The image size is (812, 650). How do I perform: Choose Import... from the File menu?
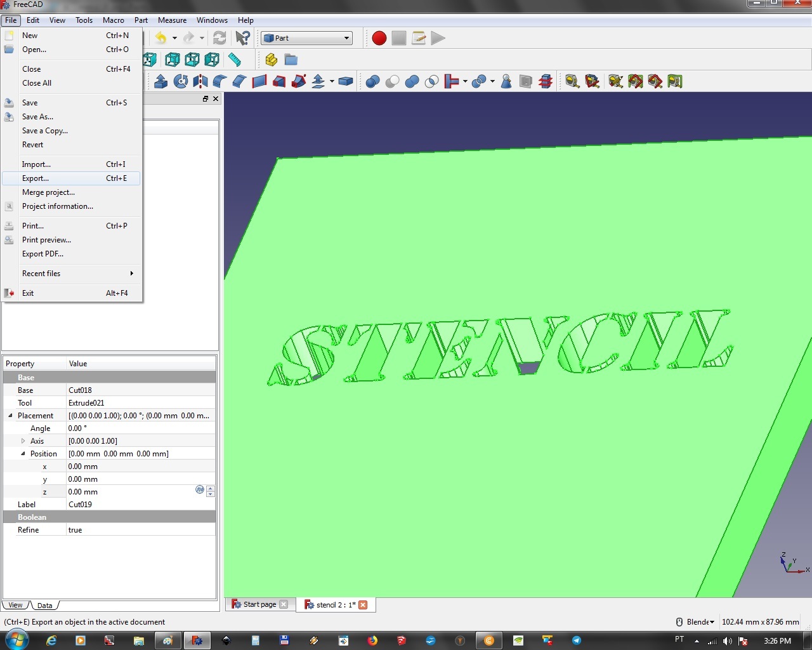[72, 164]
